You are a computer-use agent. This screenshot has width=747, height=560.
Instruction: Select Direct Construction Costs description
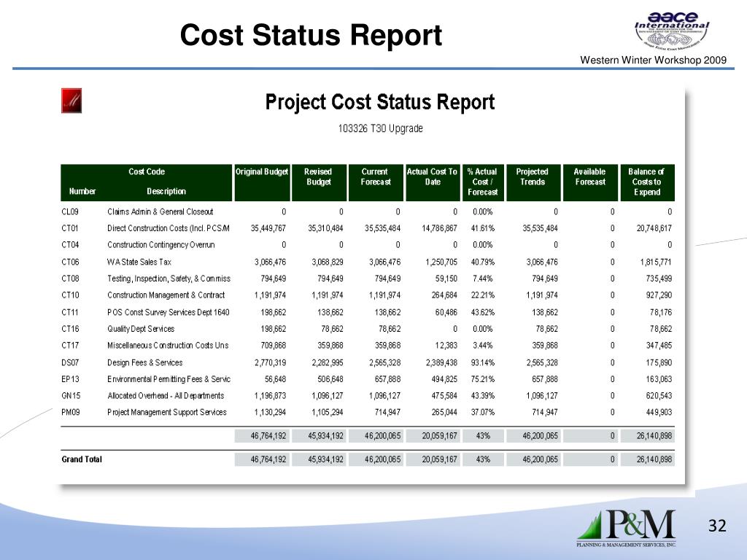click(x=169, y=228)
